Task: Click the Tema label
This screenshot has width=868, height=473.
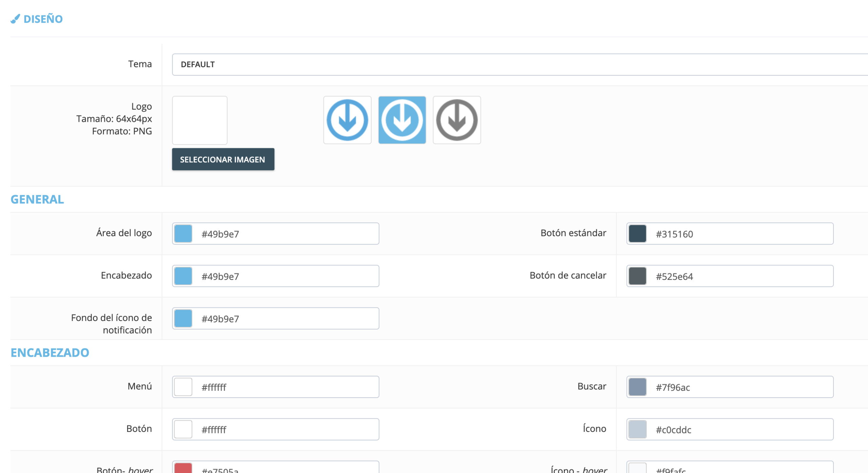Action: (140, 64)
